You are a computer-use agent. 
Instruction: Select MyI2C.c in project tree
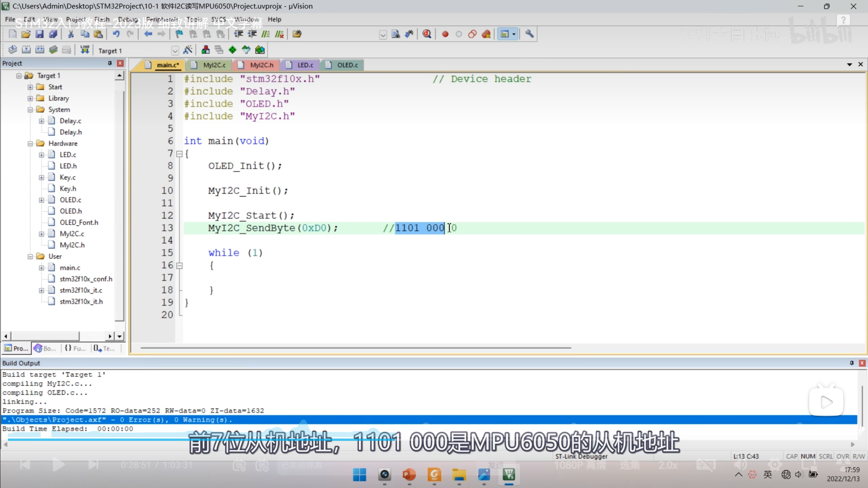tap(72, 234)
